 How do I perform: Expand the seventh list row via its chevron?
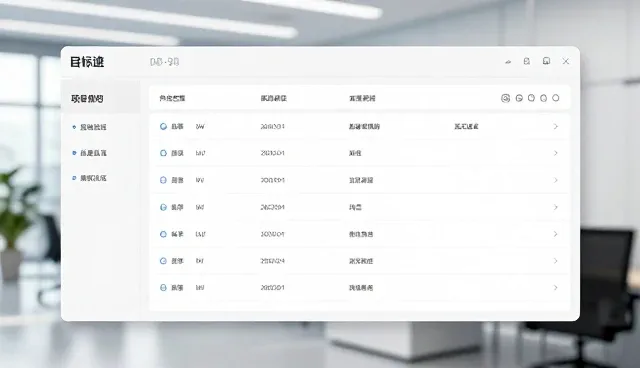pyautogui.click(x=556, y=288)
